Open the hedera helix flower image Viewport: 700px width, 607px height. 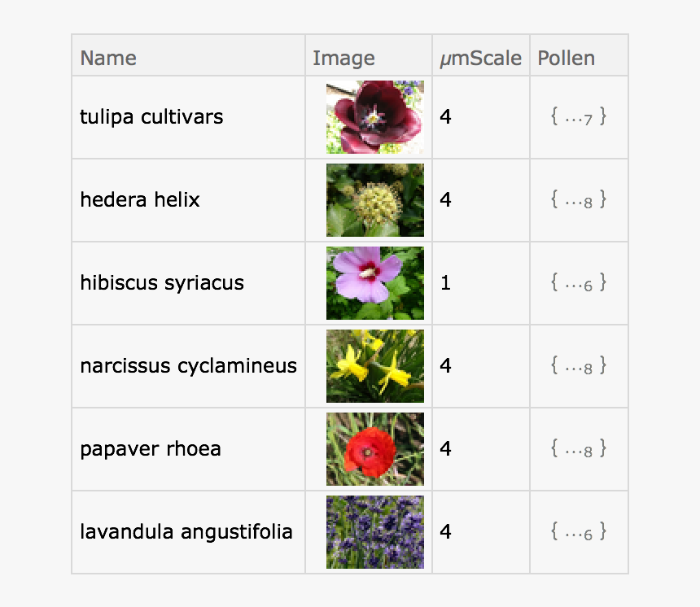(x=374, y=200)
